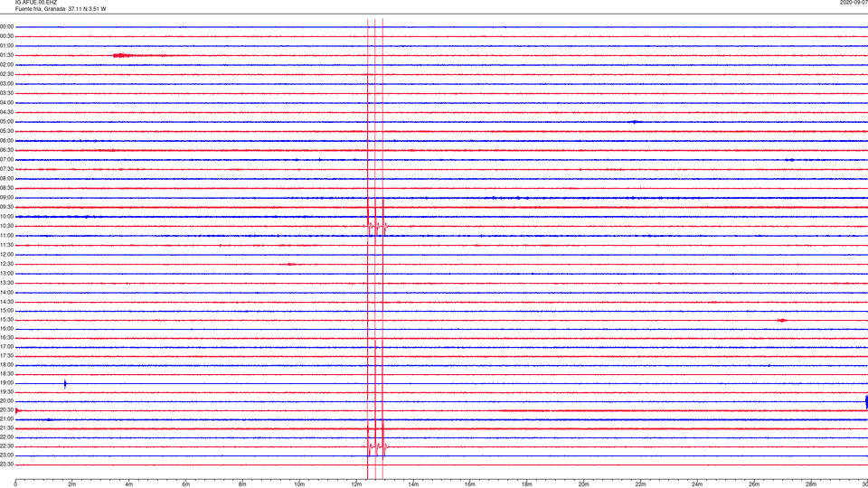The image size is (868, 488).
Task: Click the 18m minute axis label
Action: pyautogui.click(x=527, y=484)
